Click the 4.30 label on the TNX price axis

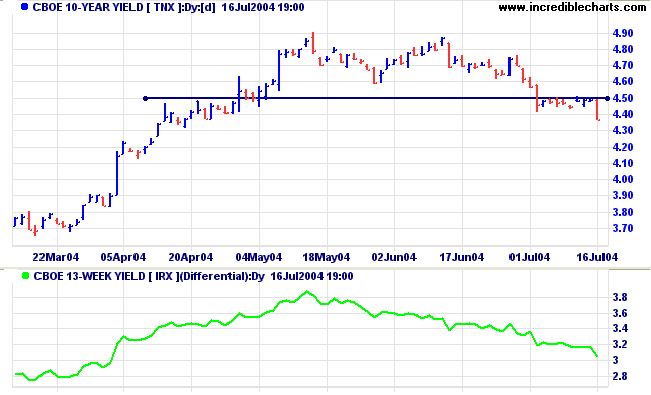click(x=623, y=130)
